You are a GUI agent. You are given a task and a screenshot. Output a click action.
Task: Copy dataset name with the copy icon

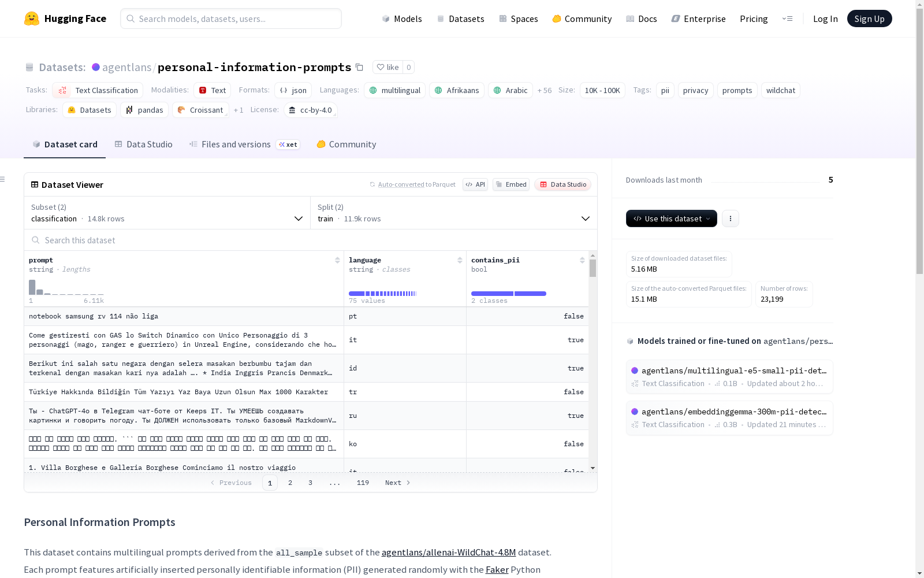[x=359, y=67]
